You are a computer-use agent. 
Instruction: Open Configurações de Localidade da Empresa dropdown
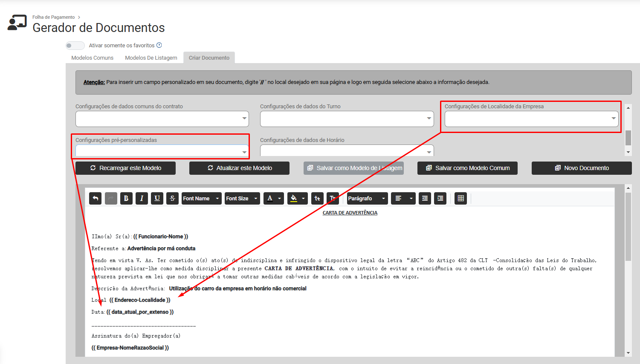click(x=531, y=119)
